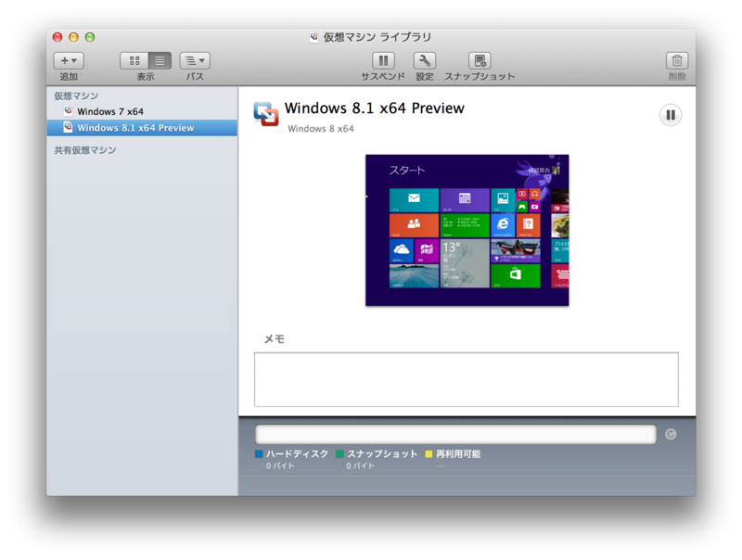
Task: Click the refresh disk usage icon
Action: 671,434
